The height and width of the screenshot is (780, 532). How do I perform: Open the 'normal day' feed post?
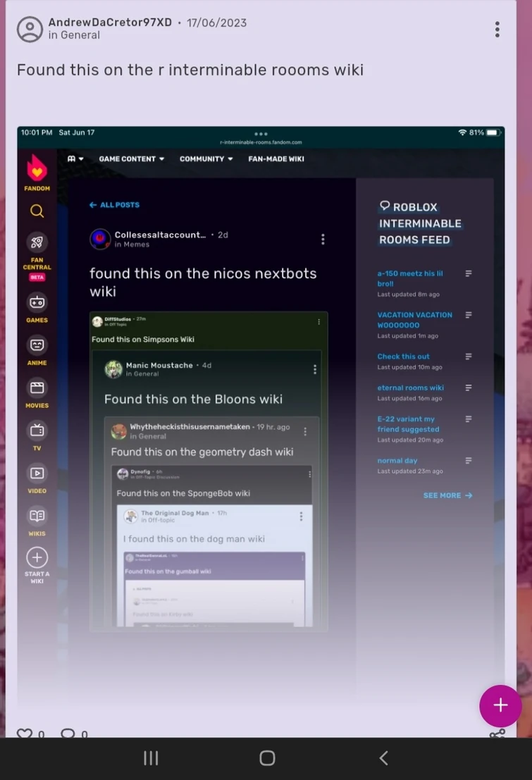[x=397, y=460]
